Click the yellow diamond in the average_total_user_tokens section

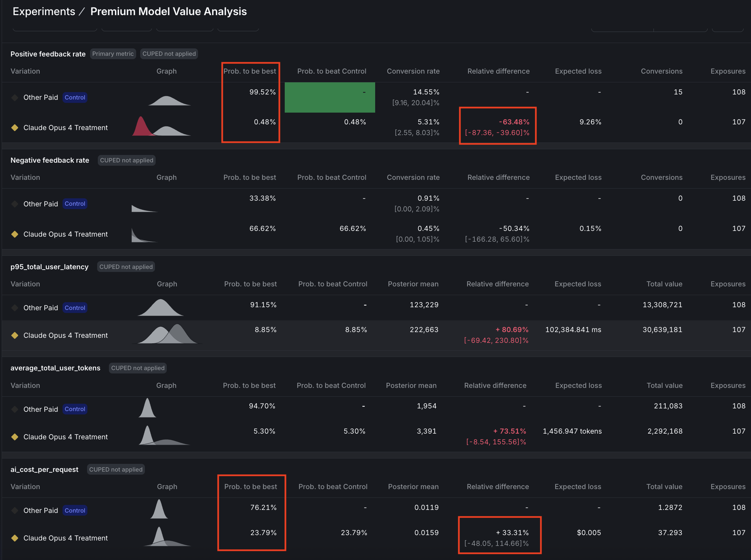point(14,437)
